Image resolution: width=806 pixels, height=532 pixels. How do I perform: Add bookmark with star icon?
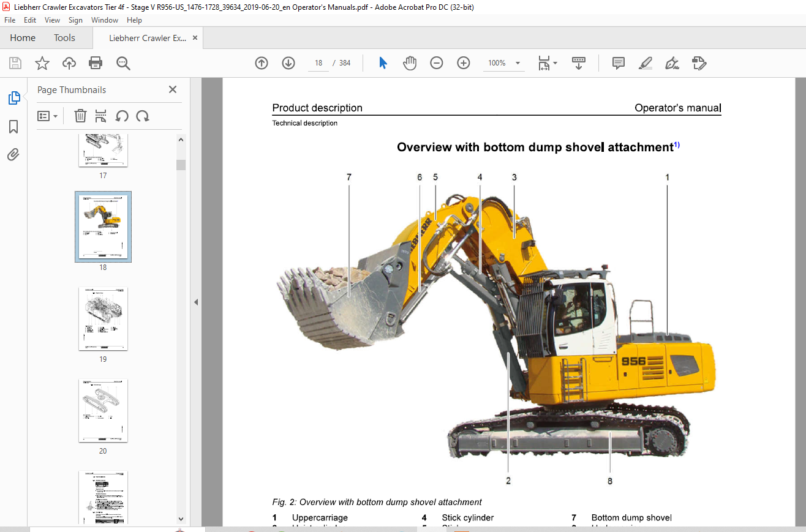(42, 63)
